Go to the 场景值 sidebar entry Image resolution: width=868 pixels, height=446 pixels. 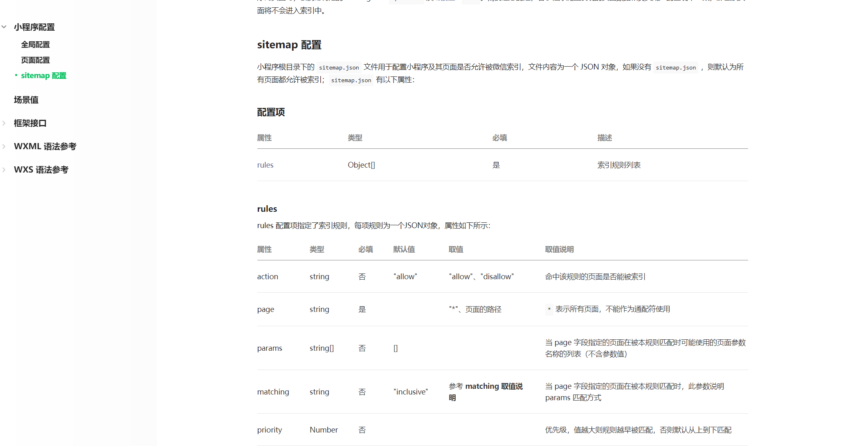26,100
